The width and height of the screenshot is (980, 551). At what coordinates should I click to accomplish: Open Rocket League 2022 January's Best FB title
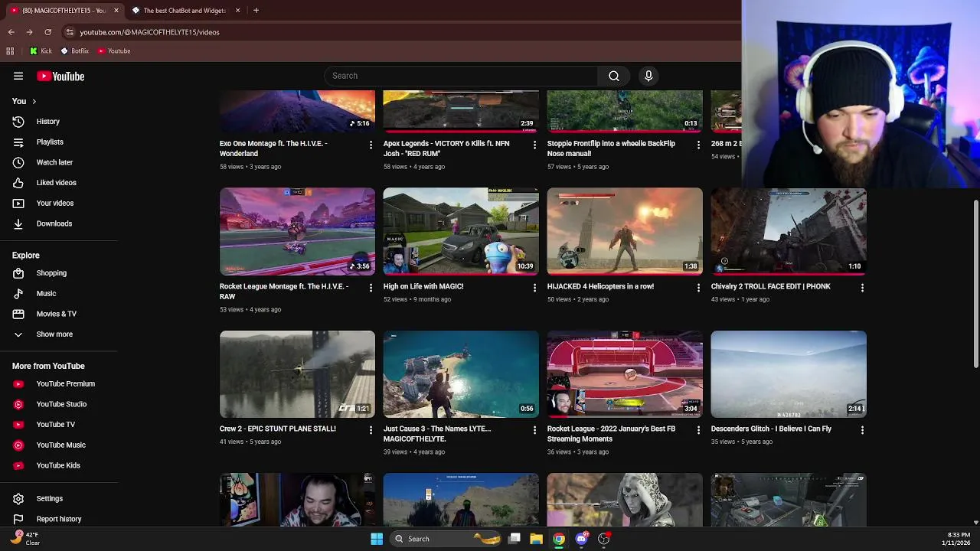pyautogui.click(x=611, y=434)
